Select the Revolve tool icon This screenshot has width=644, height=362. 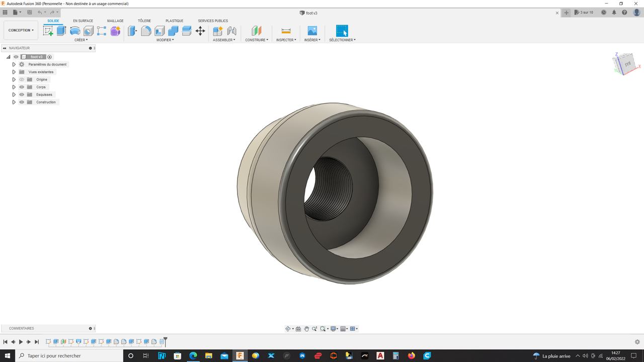coord(75,31)
